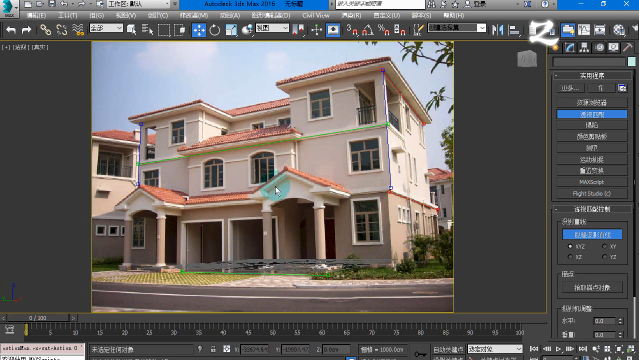Click Use Pivot Point Center icon
The width and height of the screenshot is (639, 360).
tap(298, 30)
